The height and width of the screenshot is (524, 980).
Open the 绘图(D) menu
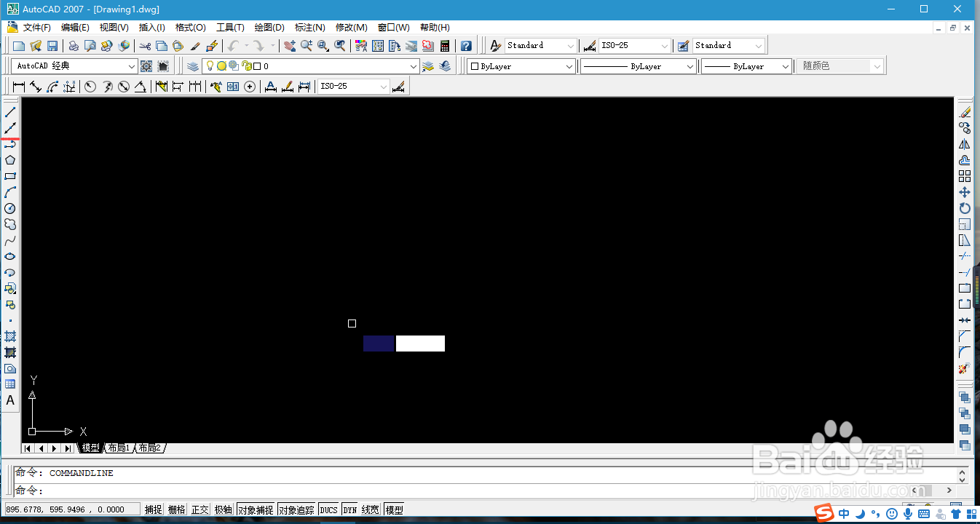pyautogui.click(x=269, y=28)
